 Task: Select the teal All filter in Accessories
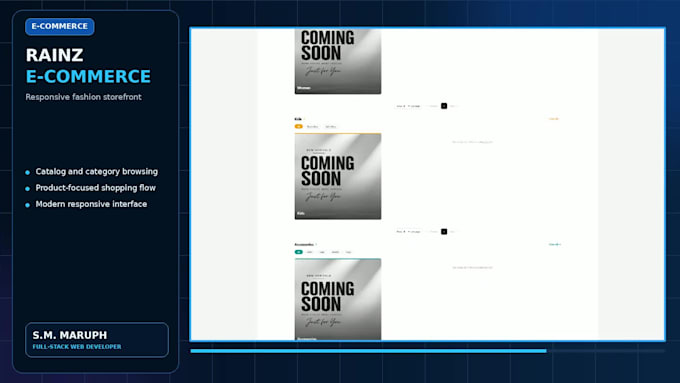click(298, 252)
